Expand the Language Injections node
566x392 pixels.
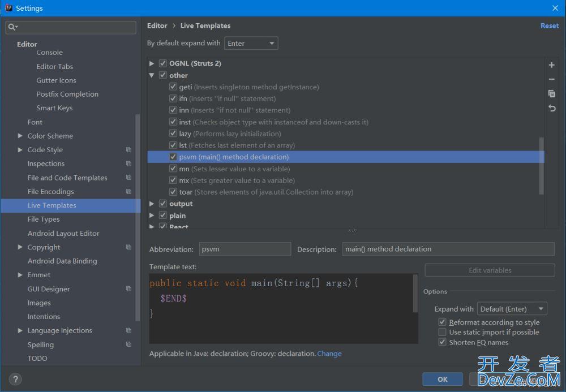tap(20, 330)
